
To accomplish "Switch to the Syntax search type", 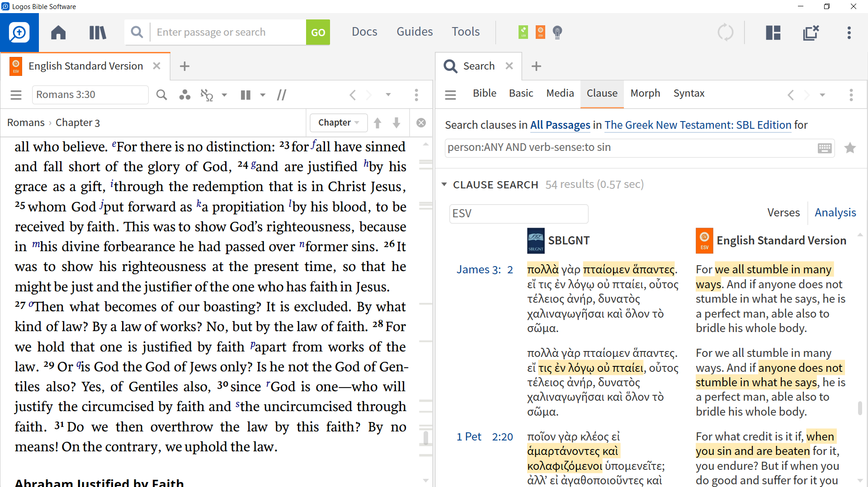I will point(689,93).
